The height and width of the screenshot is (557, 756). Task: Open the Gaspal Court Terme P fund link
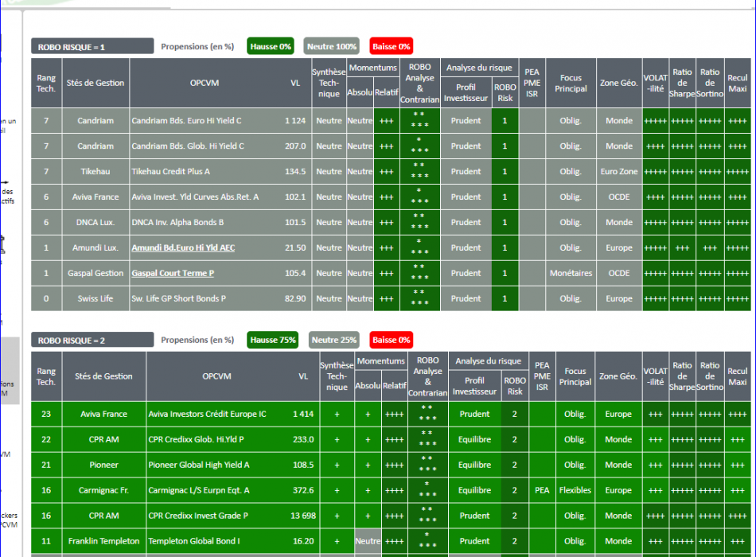(x=173, y=273)
